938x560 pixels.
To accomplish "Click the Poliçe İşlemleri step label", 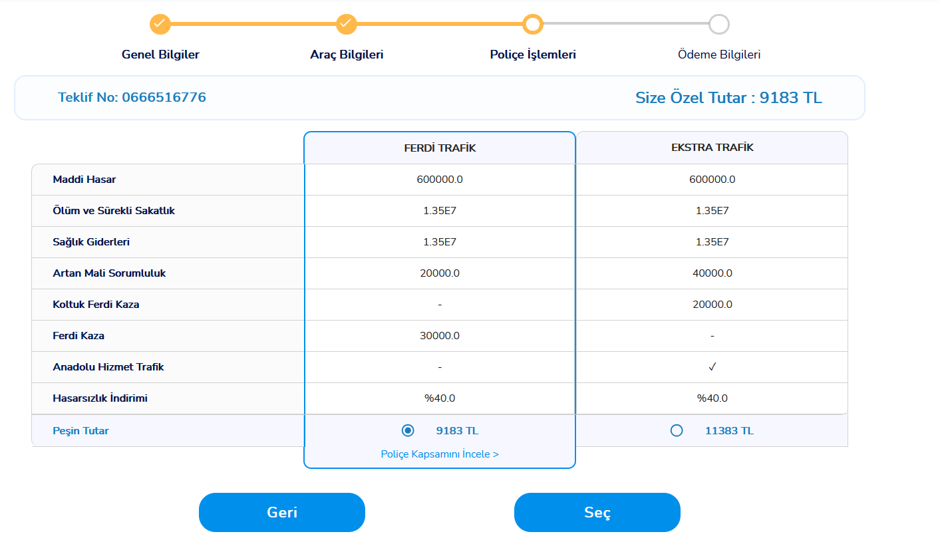I will click(533, 55).
